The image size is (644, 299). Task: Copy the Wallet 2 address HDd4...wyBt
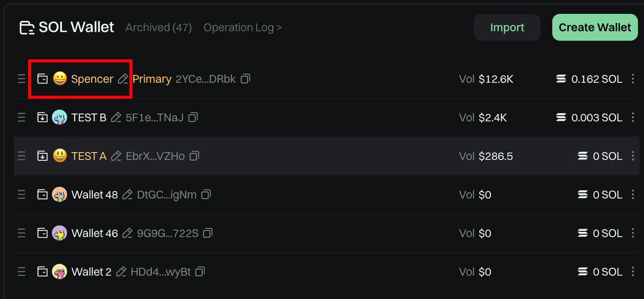click(200, 272)
